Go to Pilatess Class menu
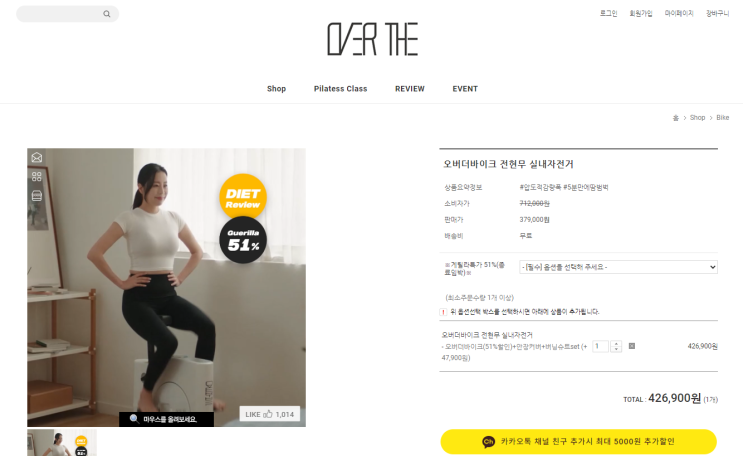This screenshot has width=743, height=456. (340, 89)
